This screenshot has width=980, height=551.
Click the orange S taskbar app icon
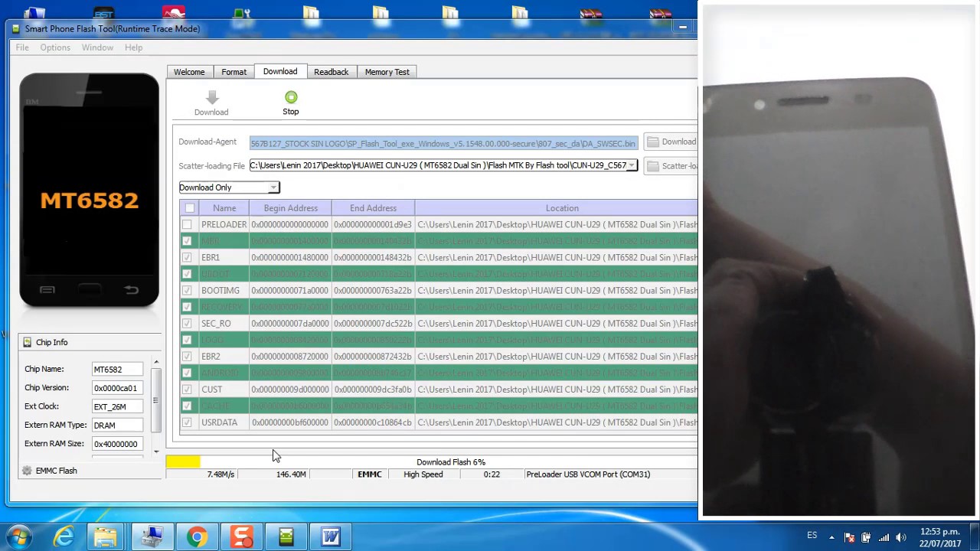(x=241, y=536)
